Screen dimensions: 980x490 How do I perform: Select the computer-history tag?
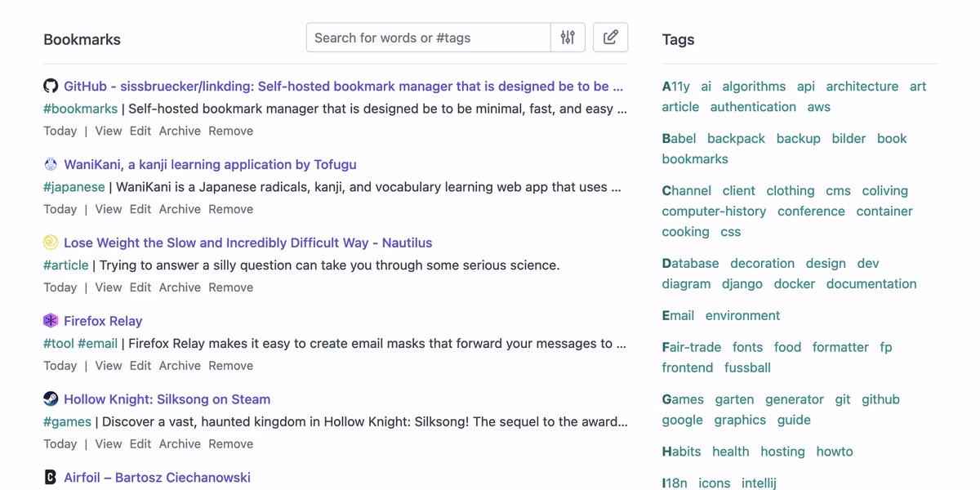coord(714,212)
